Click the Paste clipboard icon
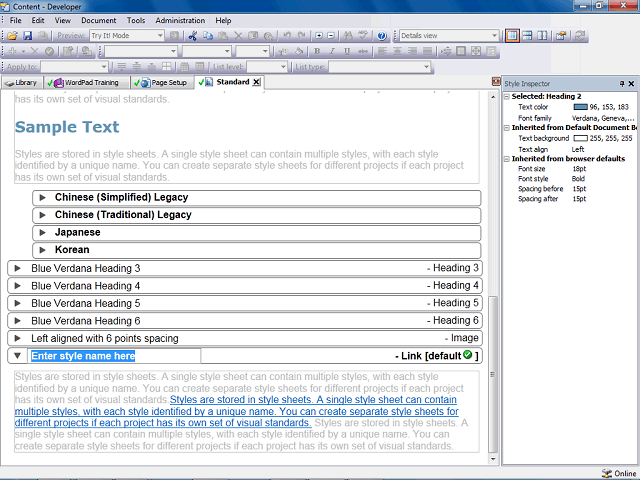 [223, 36]
